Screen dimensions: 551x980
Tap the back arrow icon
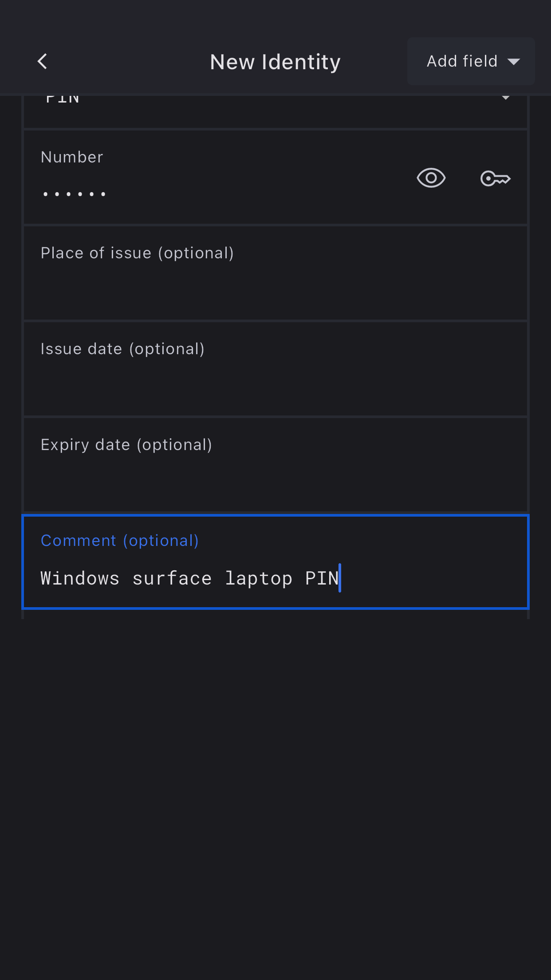tap(43, 62)
